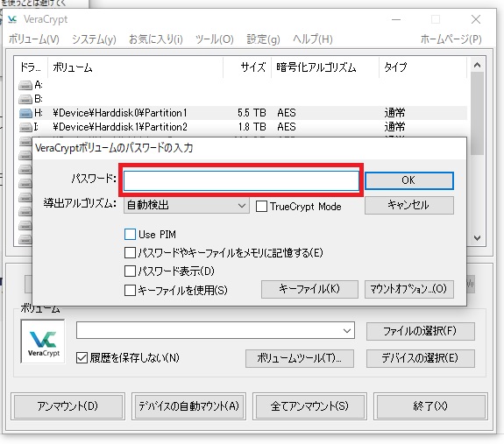Check キーファイルを使用(S) option
The height and width of the screenshot is (444, 504).
pos(130,290)
